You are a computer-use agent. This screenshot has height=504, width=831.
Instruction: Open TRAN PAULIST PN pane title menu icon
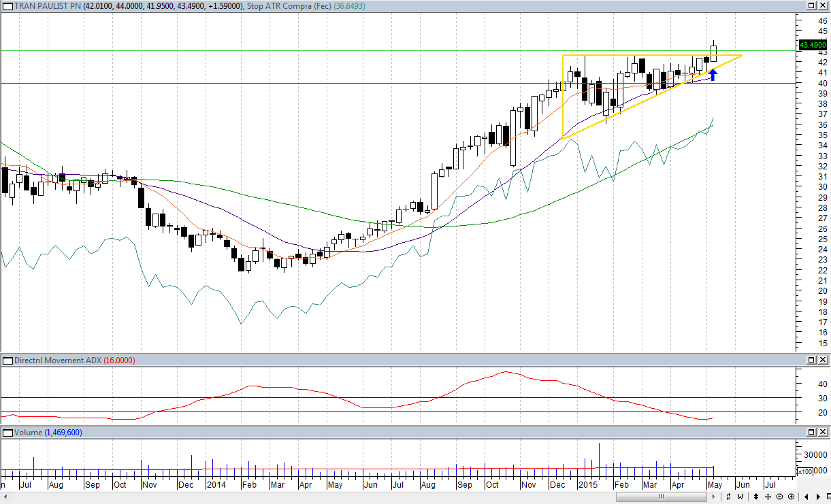pos(7,6)
